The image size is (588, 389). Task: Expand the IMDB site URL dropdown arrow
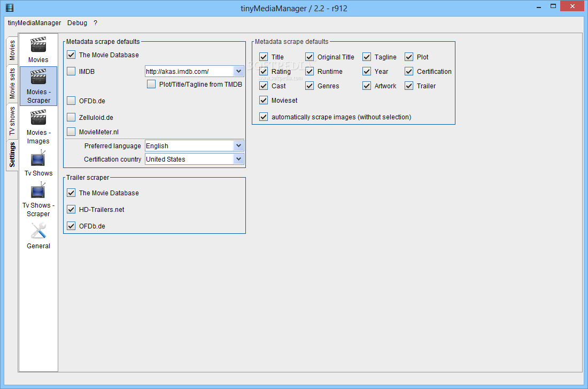pos(238,71)
